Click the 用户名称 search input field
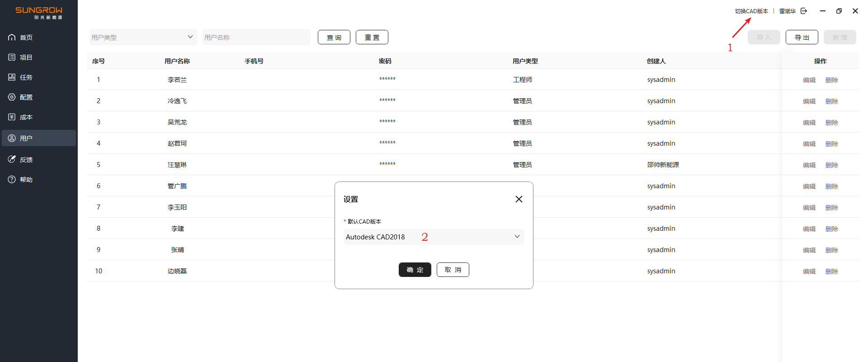 tap(256, 37)
